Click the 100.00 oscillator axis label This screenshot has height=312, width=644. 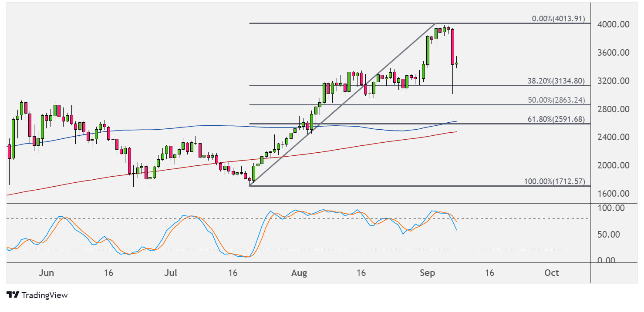(x=612, y=208)
